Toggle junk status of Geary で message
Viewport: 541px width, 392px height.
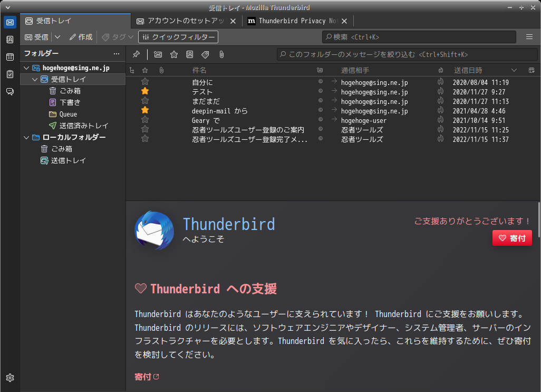tap(441, 120)
